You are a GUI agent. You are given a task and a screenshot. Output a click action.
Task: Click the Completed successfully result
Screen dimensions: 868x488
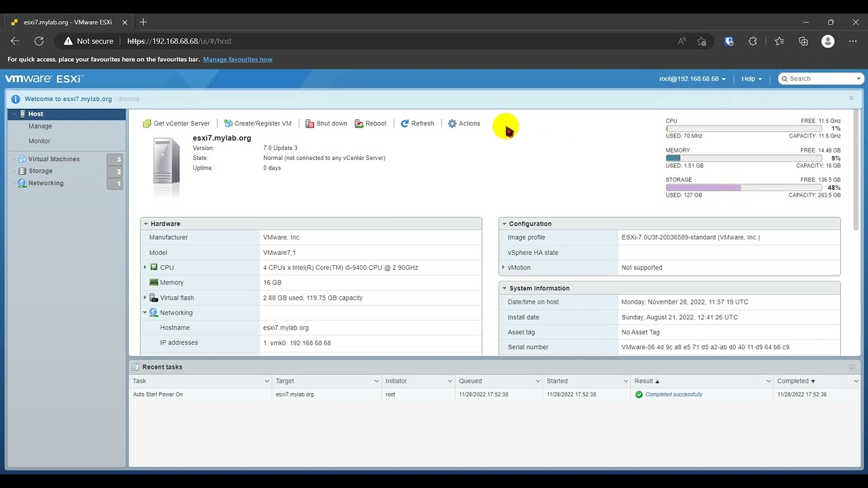(674, 394)
